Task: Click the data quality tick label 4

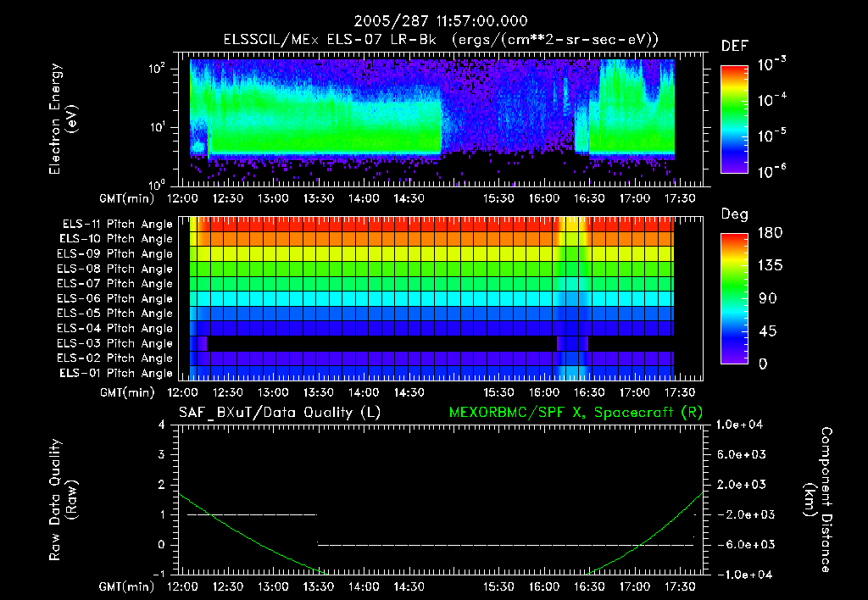Action: (x=161, y=425)
